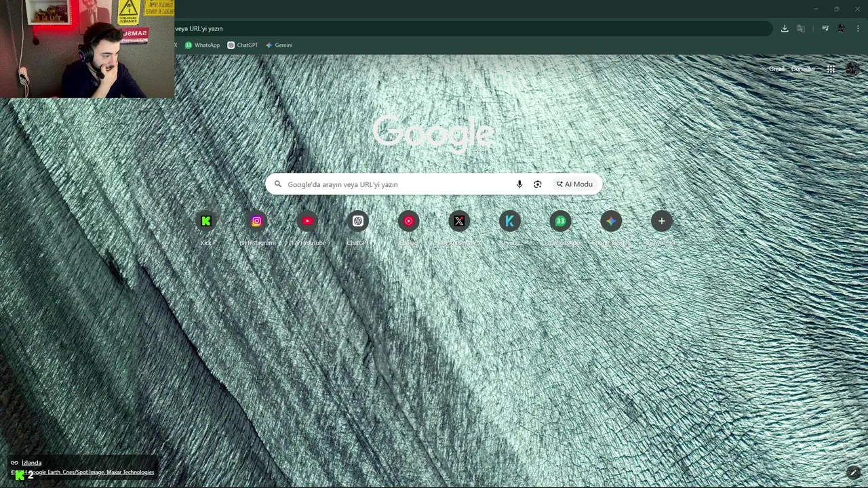Viewport: 868px width, 488px height.
Task: Search by image with the lens icon
Action: pos(538,184)
